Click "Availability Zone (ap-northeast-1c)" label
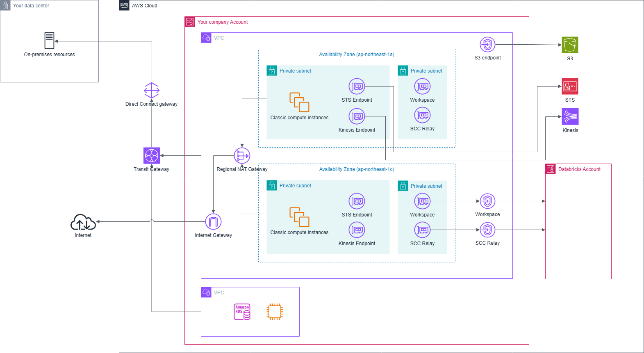Image resolution: width=644 pixels, height=353 pixels. point(357,169)
